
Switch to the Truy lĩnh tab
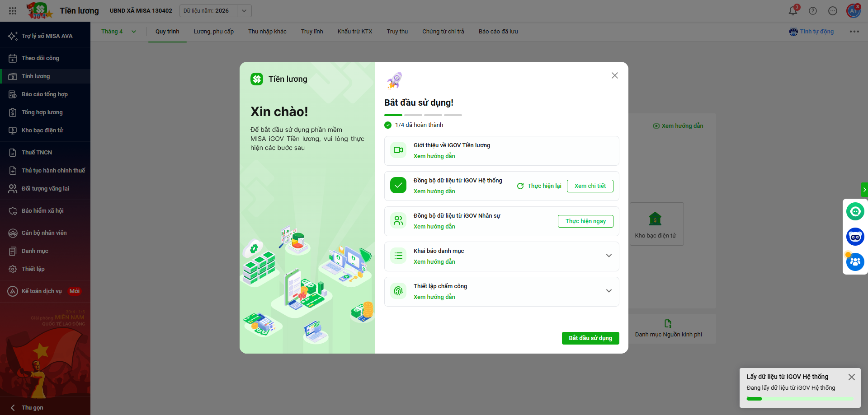312,32
